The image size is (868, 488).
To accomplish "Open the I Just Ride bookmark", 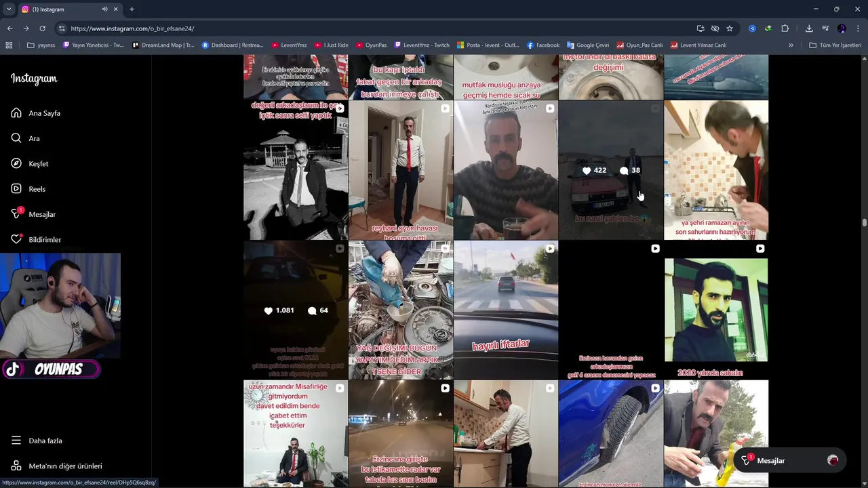I will click(330, 45).
